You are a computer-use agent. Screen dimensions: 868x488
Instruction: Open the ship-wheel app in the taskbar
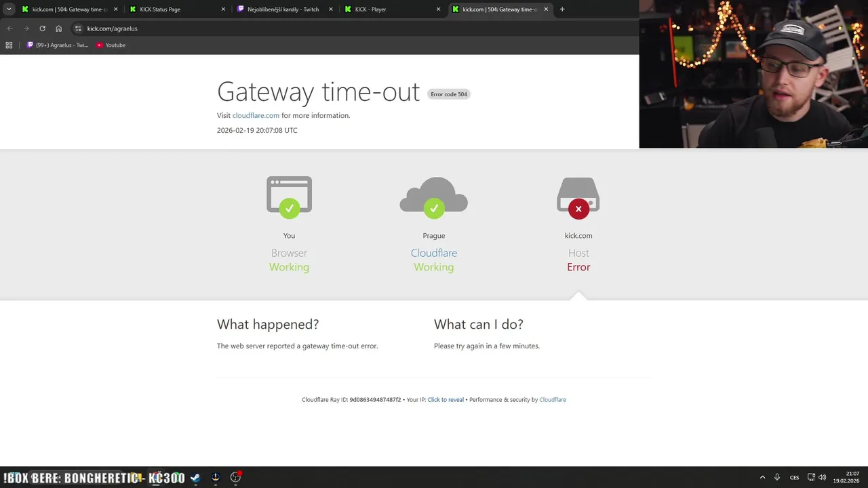click(216, 477)
